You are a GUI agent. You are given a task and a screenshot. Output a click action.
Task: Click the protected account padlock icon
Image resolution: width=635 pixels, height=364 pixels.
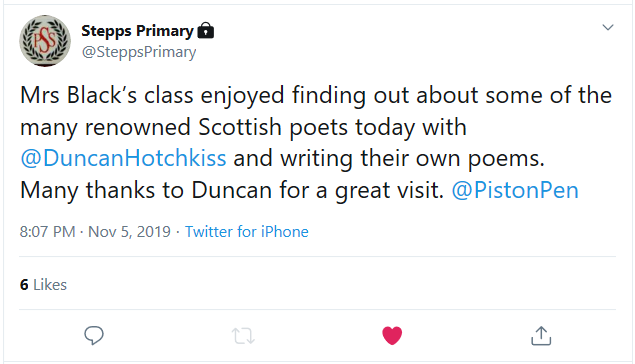pyautogui.click(x=205, y=30)
